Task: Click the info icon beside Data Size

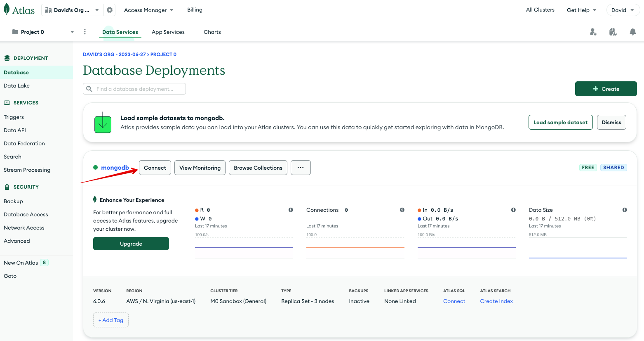Action: click(x=625, y=210)
